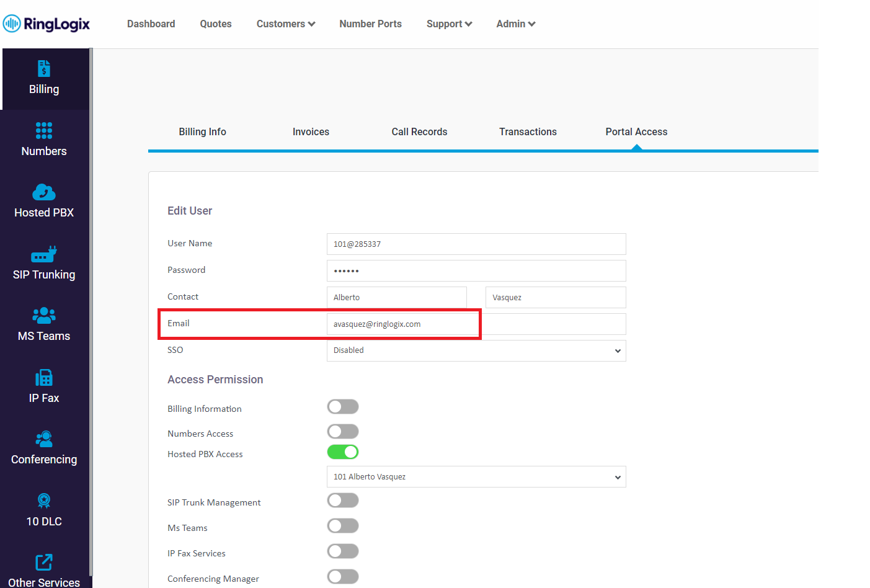
Task: Switch to the Invoices tab
Action: tap(311, 131)
